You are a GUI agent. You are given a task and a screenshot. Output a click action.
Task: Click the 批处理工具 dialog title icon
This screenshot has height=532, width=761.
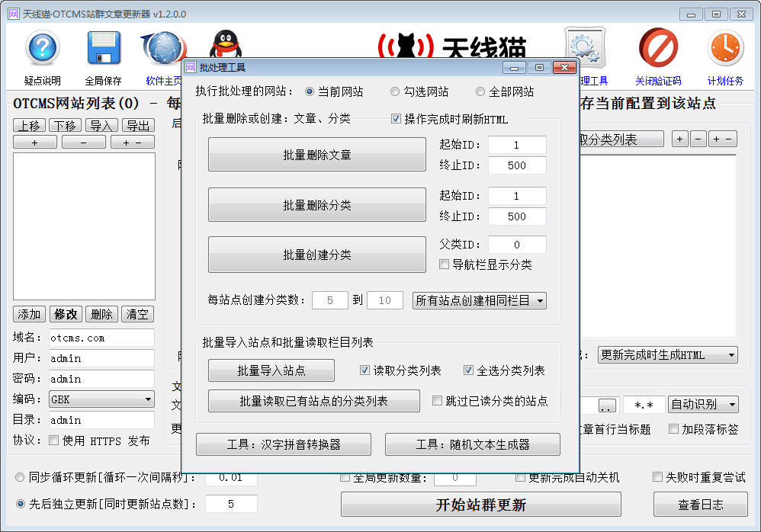coord(191,67)
